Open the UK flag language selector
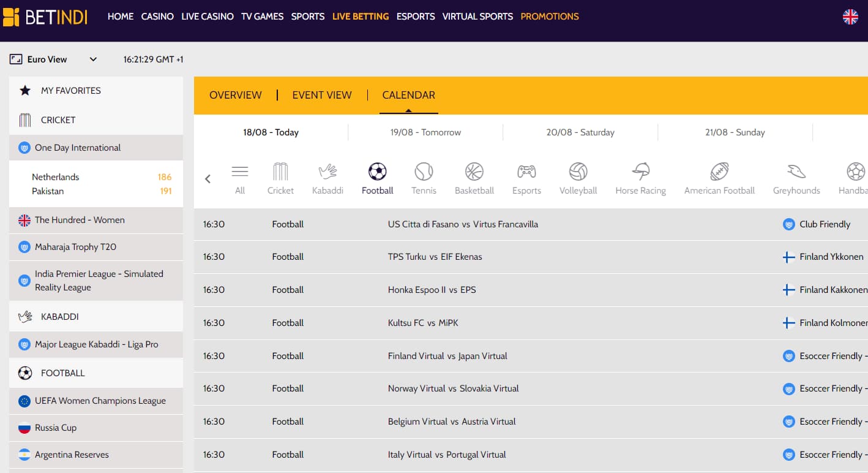The image size is (868, 473). pyautogui.click(x=850, y=17)
